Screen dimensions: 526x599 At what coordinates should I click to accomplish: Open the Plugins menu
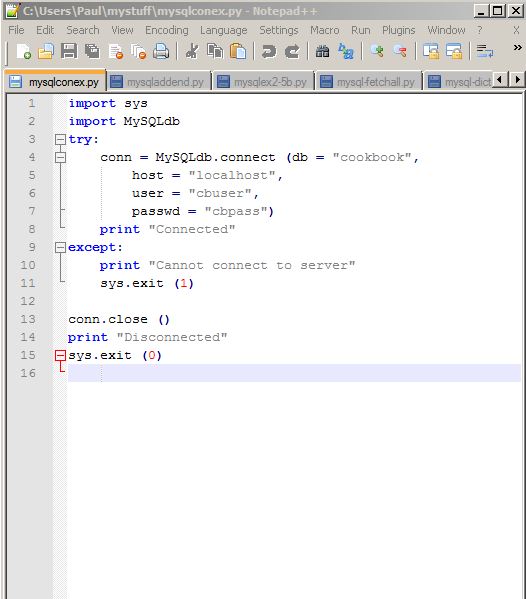398,30
